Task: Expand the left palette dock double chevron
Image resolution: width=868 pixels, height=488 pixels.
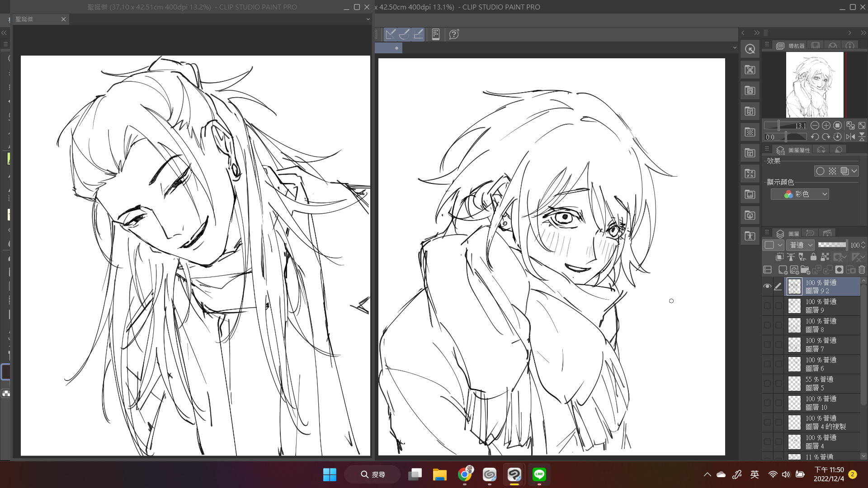Action: pos(4,33)
